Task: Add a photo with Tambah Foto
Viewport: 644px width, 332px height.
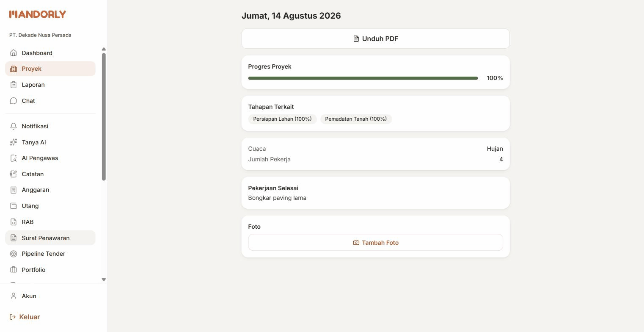Action: [376, 242]
